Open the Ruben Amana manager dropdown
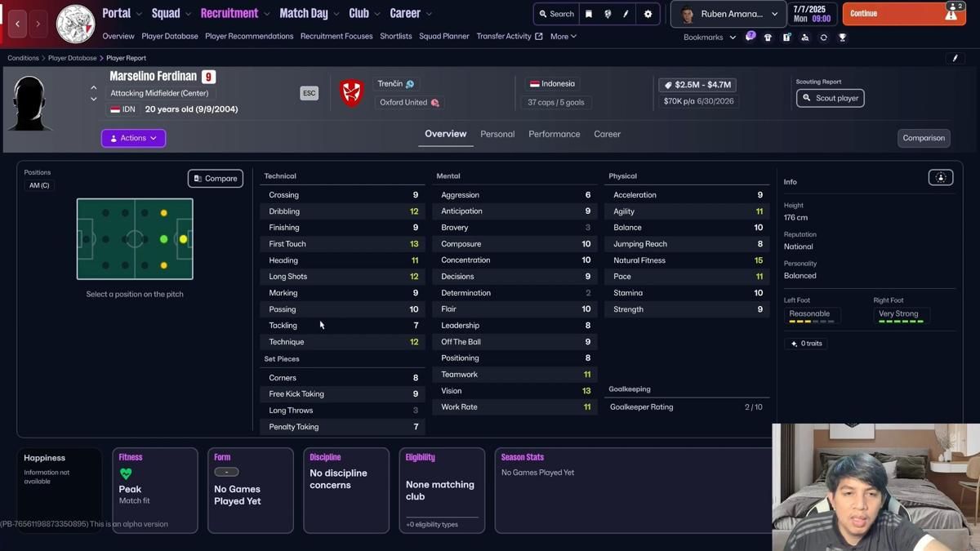Image resolution: width=980 pixels, height=551 pixels. 728,14
